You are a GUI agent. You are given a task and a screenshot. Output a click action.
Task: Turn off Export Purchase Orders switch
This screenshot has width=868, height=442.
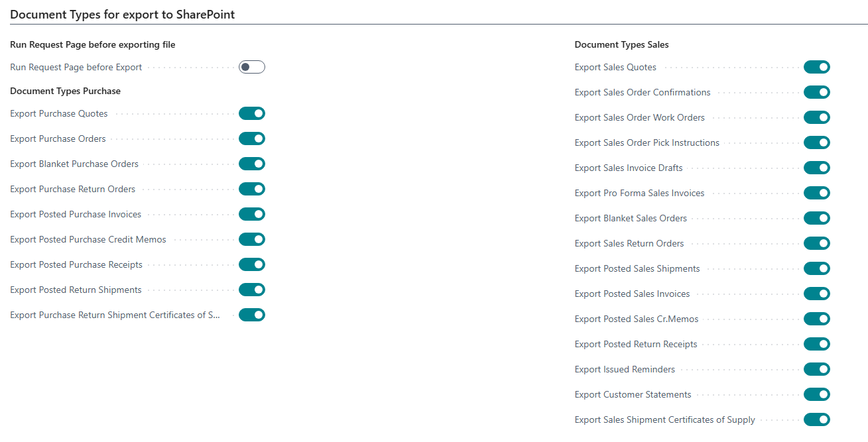(252, 138)
